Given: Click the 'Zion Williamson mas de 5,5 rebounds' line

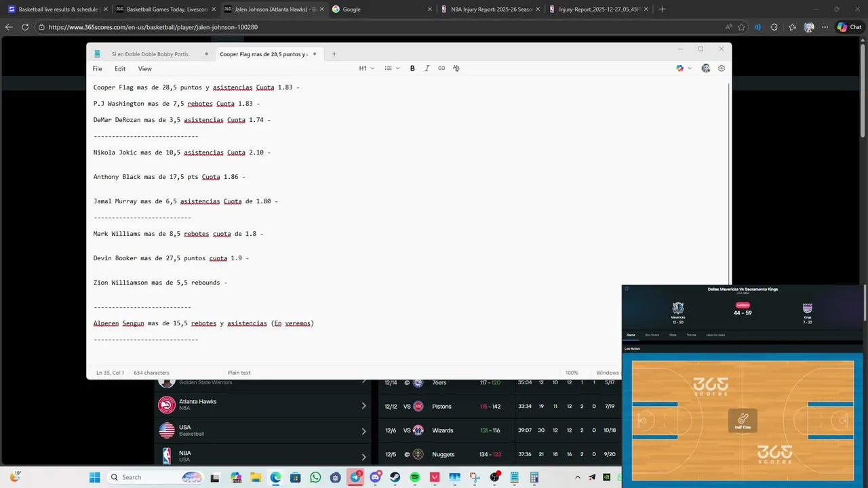Looking at the screenshot, I should tap(160, 283).
